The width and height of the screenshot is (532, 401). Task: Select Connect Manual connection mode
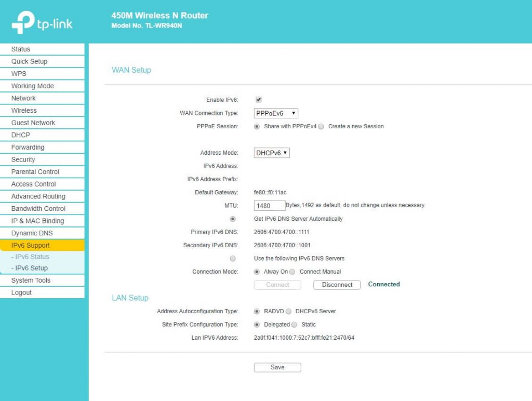tap(292, 271)
